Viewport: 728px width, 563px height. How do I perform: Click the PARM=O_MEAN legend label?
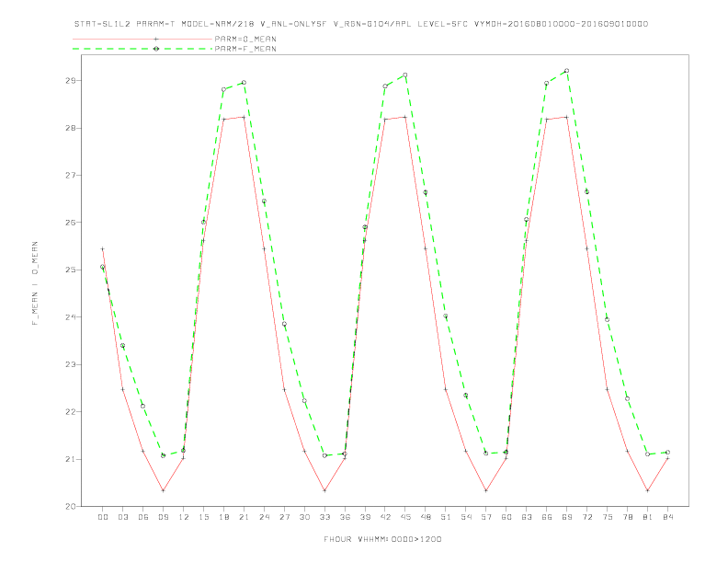245,39
